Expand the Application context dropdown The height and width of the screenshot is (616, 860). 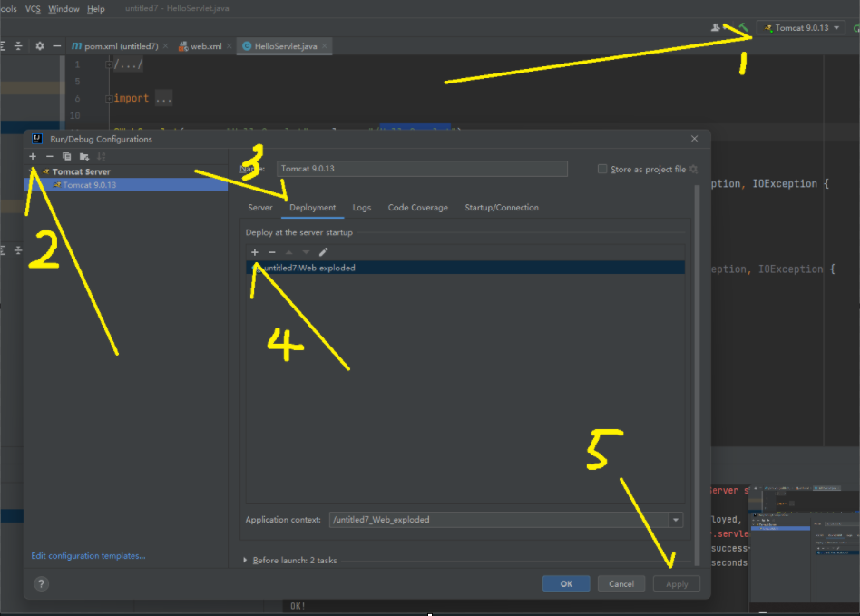(676, 520)
